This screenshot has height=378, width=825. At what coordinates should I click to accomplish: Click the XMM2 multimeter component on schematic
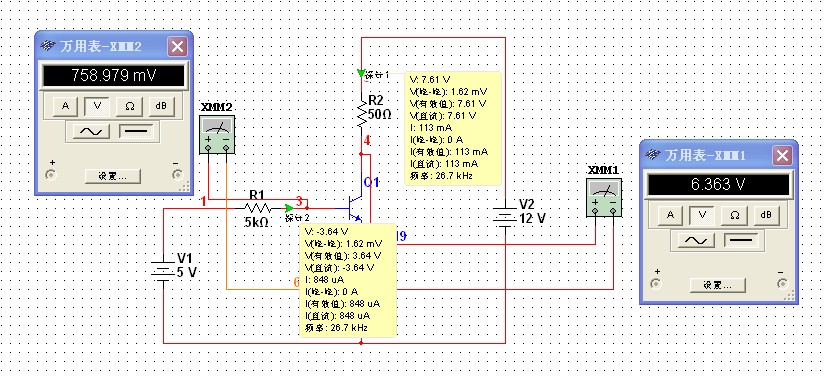(217, 134)
